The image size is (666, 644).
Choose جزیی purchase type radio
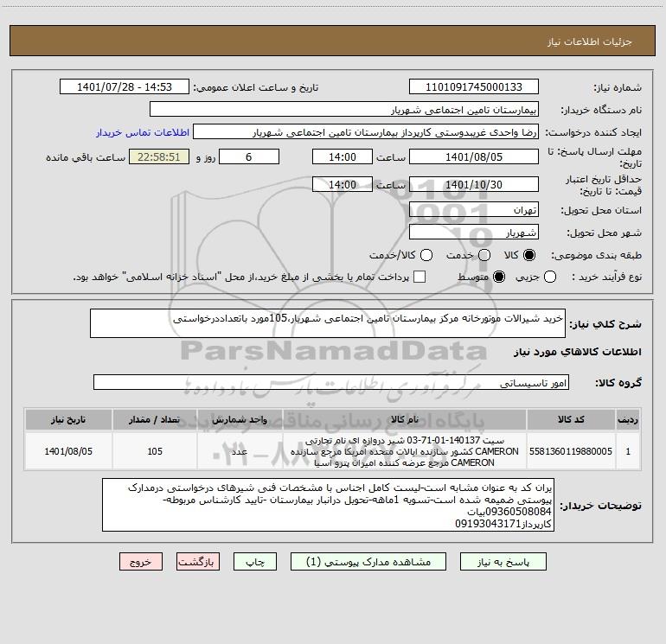coord(549,277)
